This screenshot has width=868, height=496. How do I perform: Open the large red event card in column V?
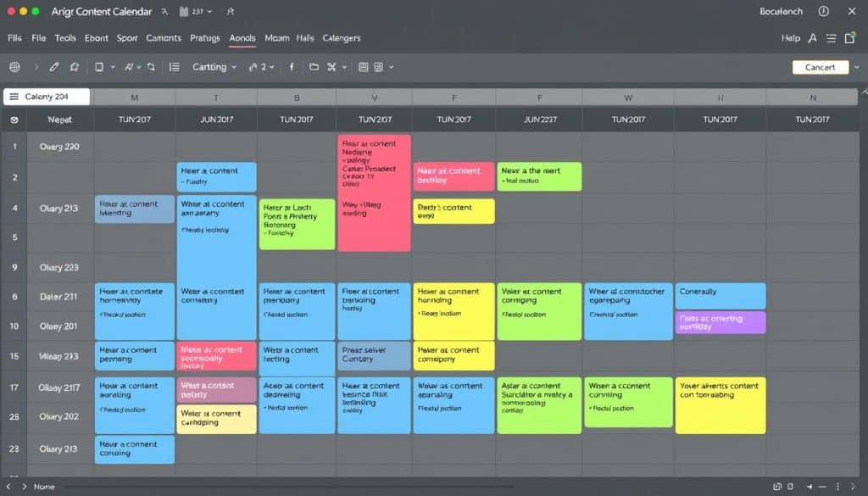tap(374, 192)
